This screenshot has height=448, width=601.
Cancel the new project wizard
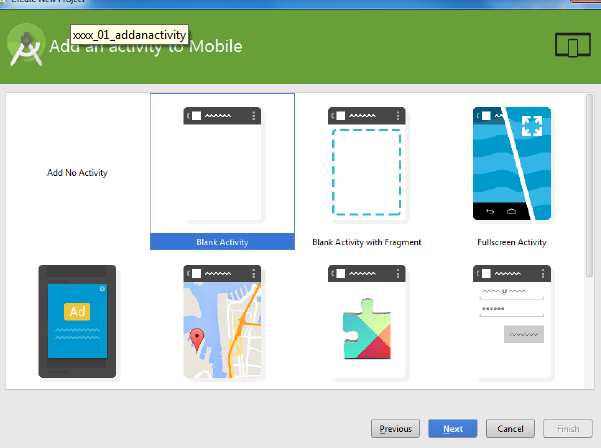tap(510, 428)
